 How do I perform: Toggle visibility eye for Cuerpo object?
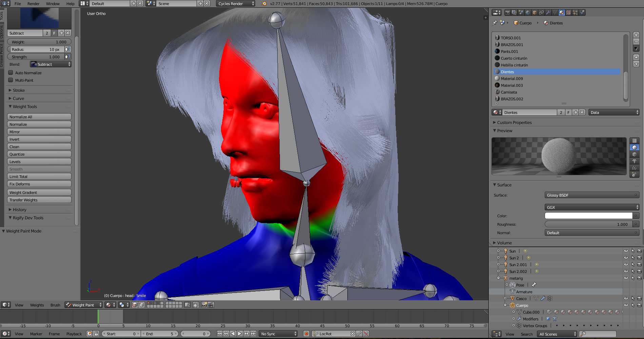click(x=626, y=305)
